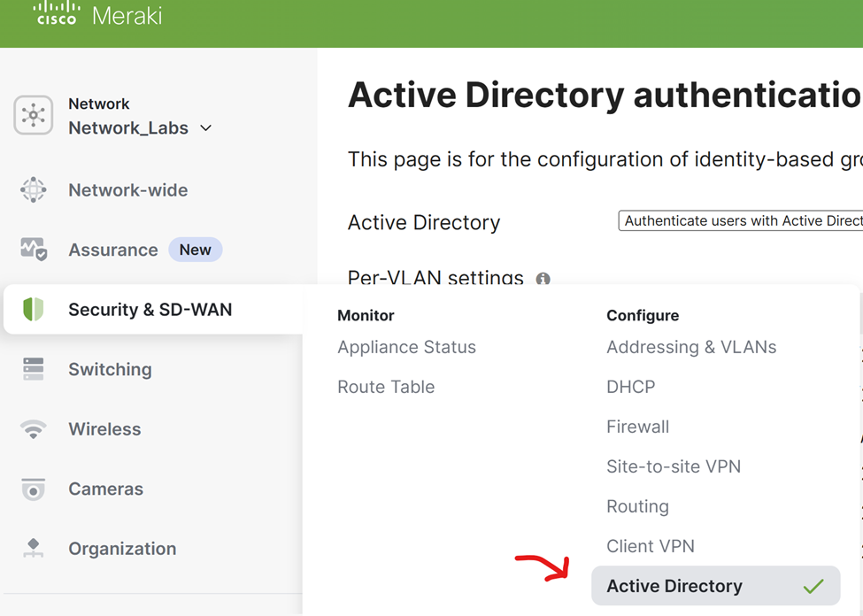
Task: Open Addressing & VLANs settings
Action: 691,347
